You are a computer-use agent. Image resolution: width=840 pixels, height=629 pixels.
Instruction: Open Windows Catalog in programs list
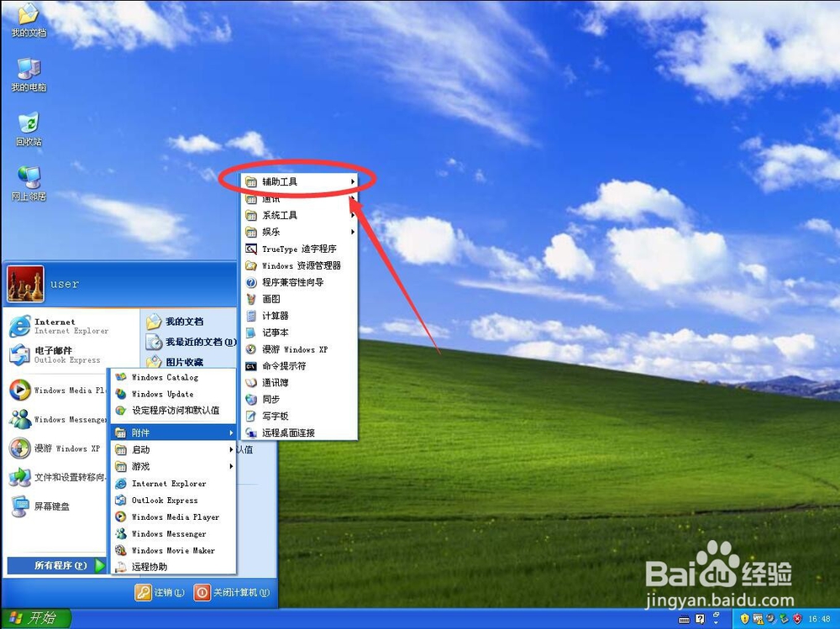click(173, 377)
